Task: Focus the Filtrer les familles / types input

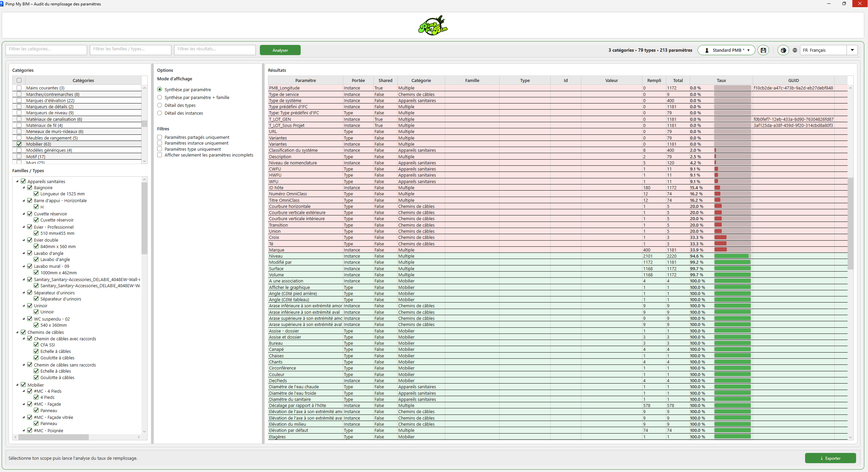Action: pos(131,50)
